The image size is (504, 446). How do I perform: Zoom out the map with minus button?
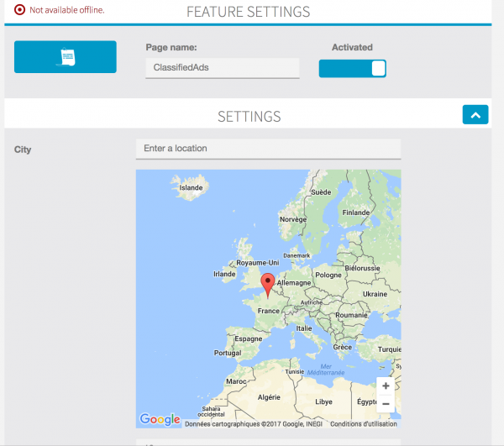coord(385,404)
